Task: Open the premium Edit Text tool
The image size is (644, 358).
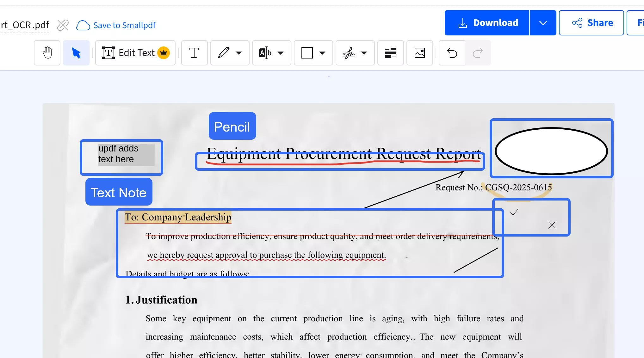Action: pyautogui.click(x=135, y=53)
